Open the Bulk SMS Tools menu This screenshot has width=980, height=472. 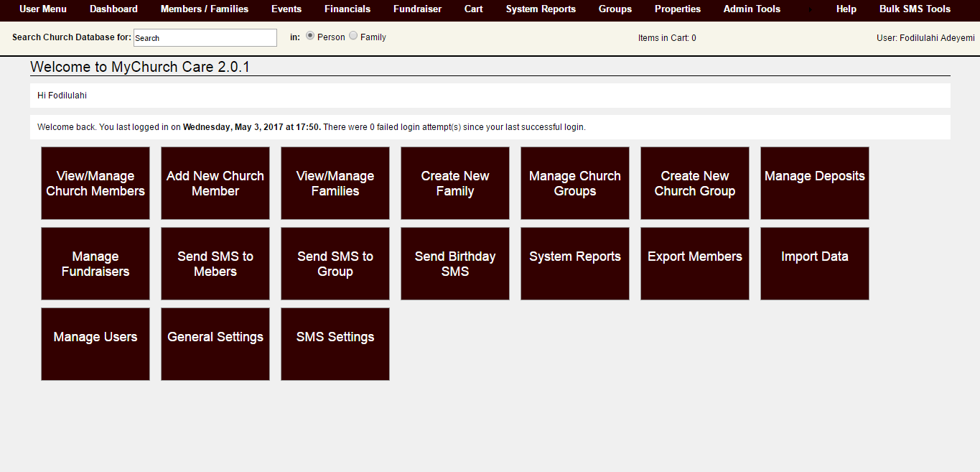point(915,9)
